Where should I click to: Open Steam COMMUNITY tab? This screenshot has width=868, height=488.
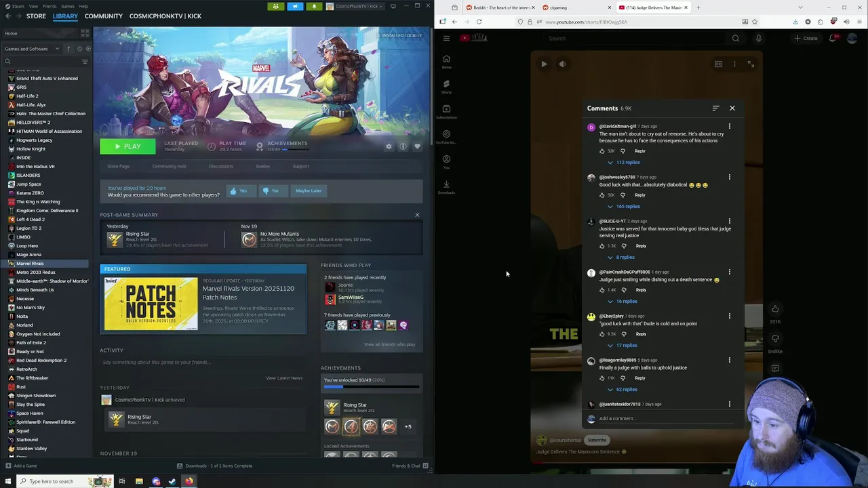(x=104, y=16)
